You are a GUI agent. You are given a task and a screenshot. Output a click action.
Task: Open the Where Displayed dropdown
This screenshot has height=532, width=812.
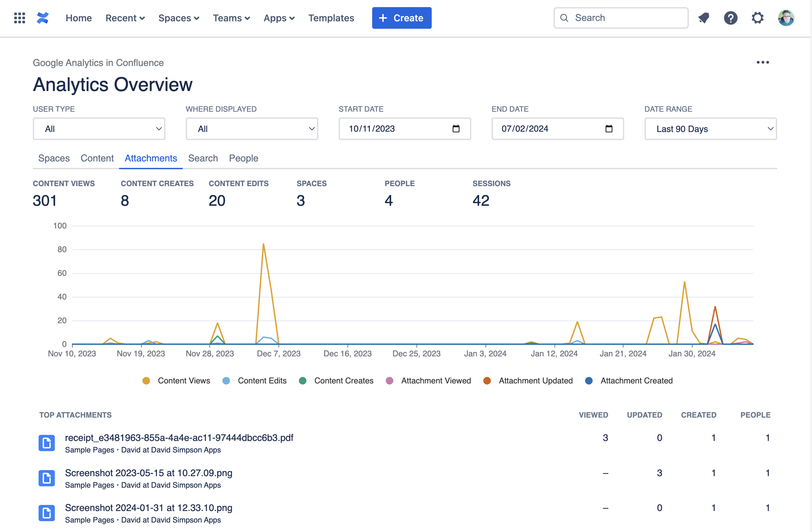click(x=252, y=129)
